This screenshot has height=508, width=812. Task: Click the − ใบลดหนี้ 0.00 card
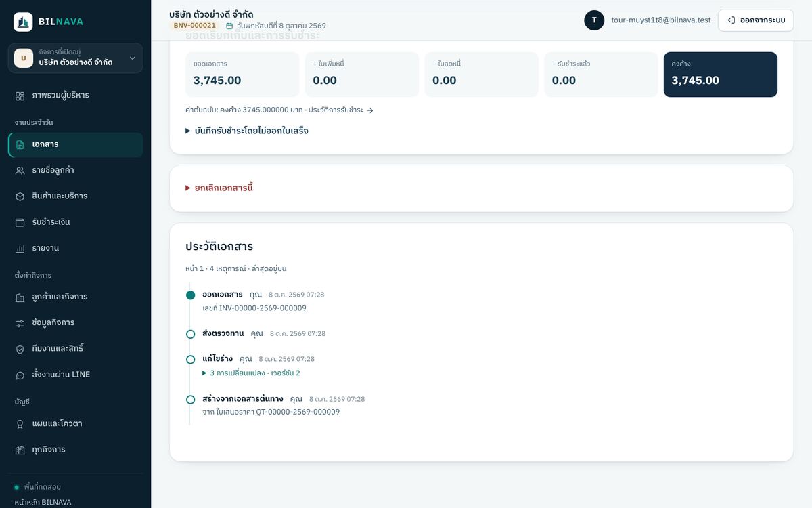481,75
